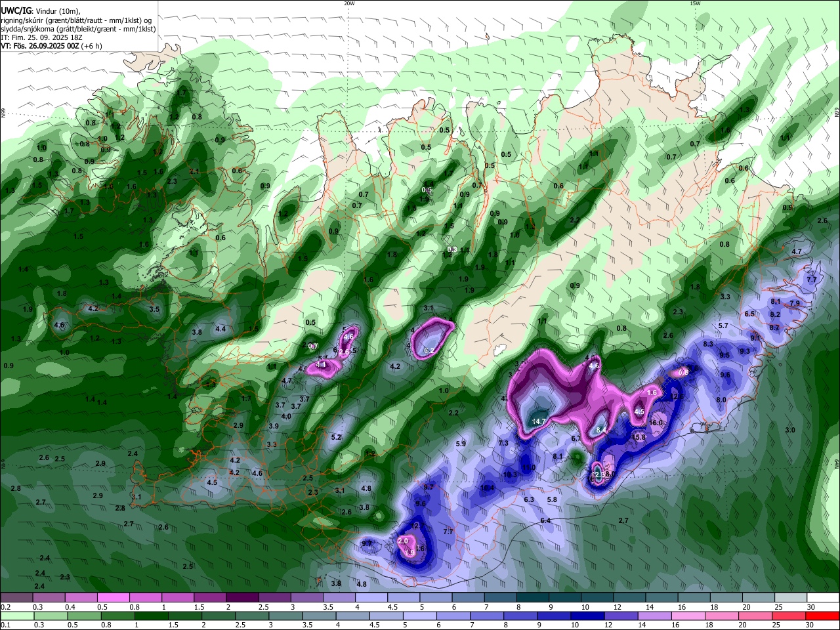Click the lilac swatch between 14 and 16, bottom legend row
Screen dimensions: 840x630
tap(656, 616)
